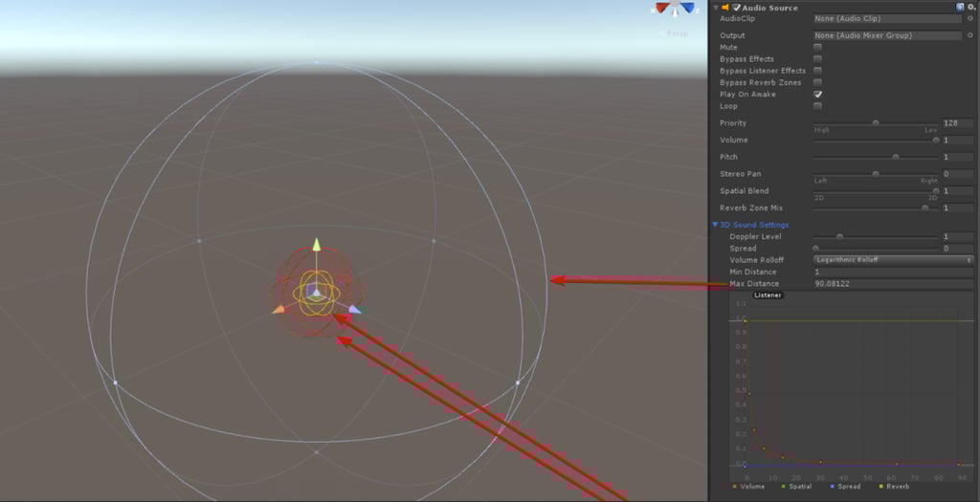Click the orange X-axis move gizmo arrow

(x=278, y=309)
